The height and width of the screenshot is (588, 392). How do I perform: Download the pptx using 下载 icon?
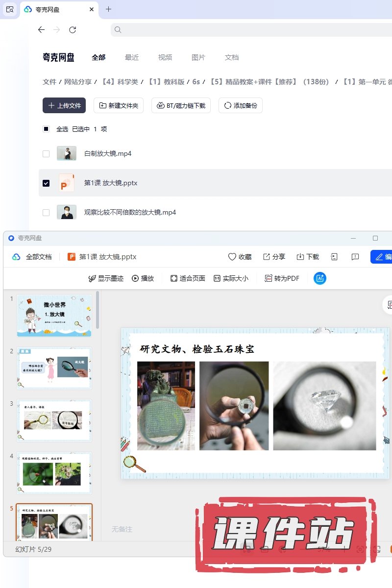tap(300, 257)
